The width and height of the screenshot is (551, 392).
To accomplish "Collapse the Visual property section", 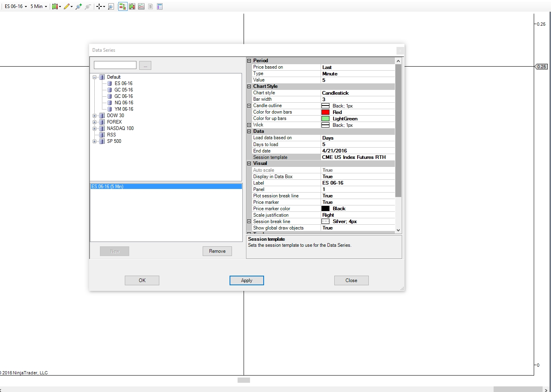I will coord(249,163).
